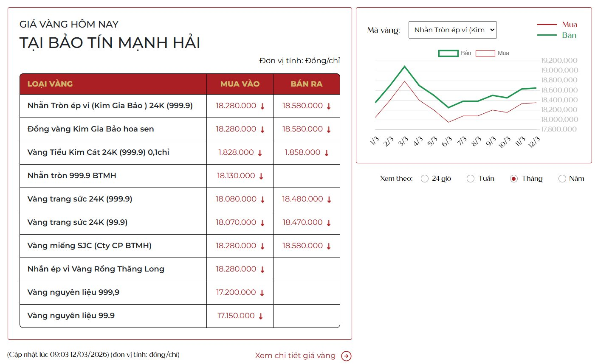Click the MUA VÀO column header
Screen dimensions: 595x364
tap(240, 84)
